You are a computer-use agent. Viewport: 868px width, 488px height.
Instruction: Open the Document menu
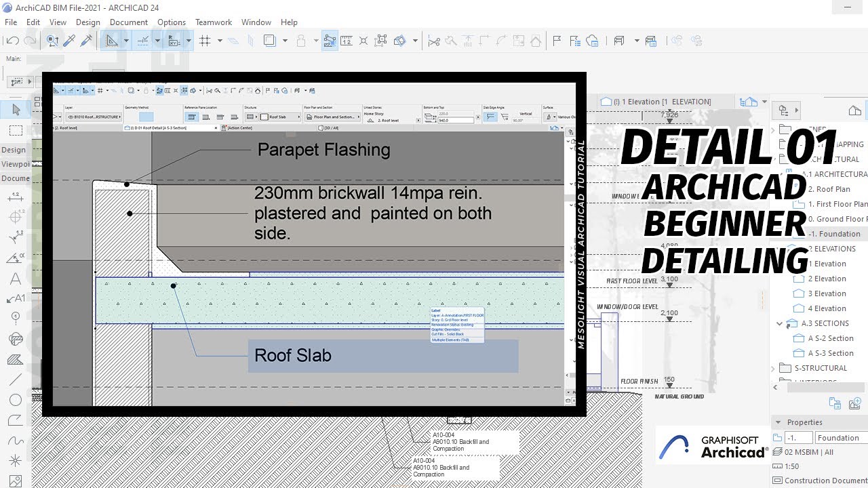(129, 22)
